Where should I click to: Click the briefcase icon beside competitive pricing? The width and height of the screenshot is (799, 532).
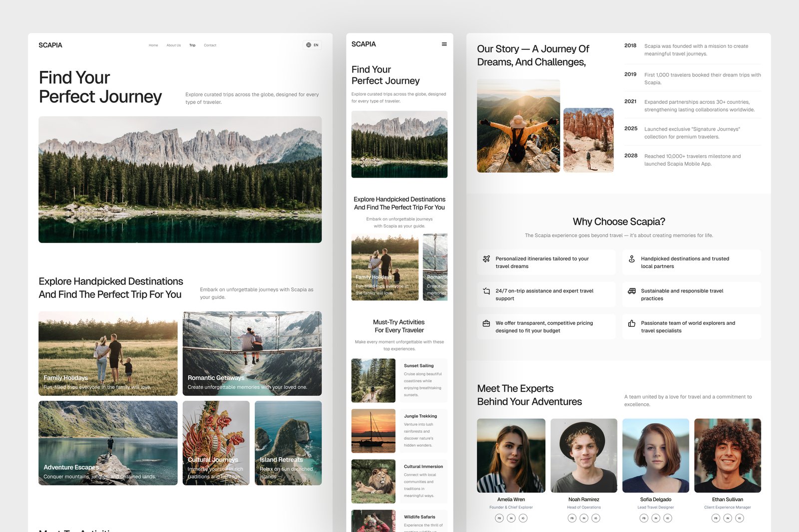pos(486,323)
